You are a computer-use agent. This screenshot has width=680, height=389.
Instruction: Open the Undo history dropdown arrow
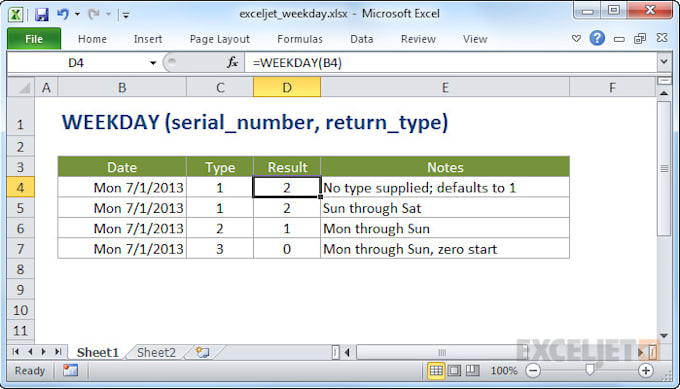click(77, 14)
